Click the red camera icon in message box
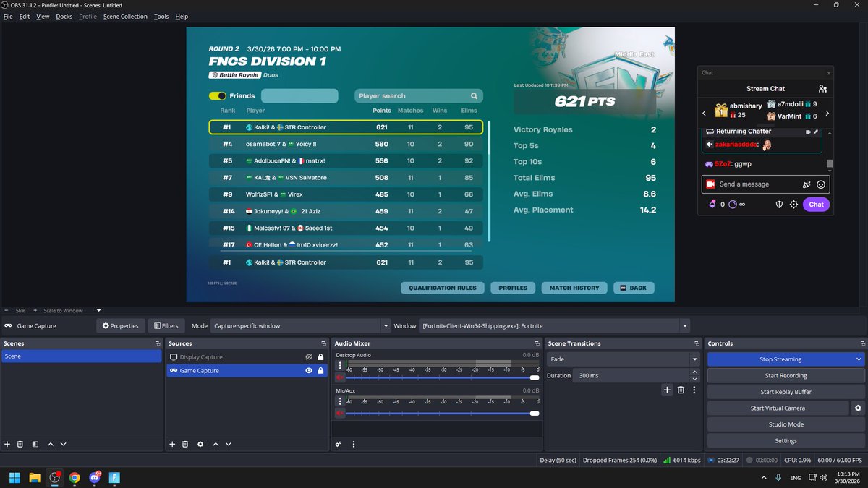 (710, 184)
